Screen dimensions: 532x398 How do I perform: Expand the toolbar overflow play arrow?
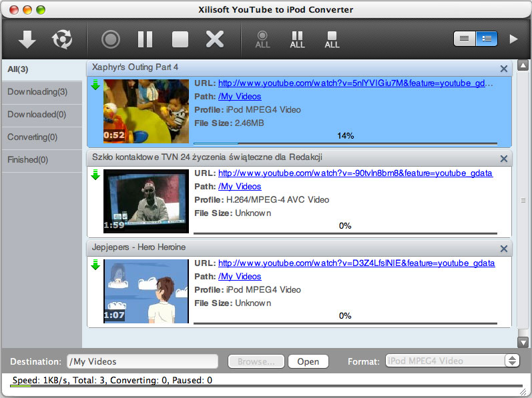(513, 39)
